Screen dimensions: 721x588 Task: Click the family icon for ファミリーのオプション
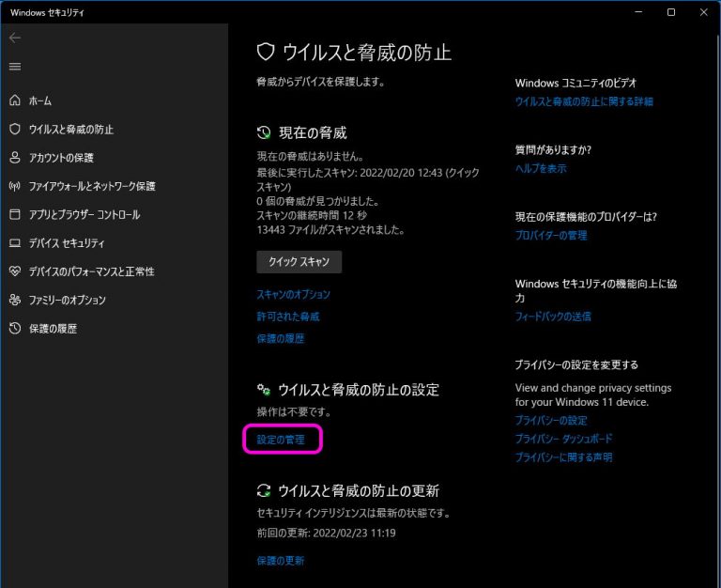click(15, 300)
